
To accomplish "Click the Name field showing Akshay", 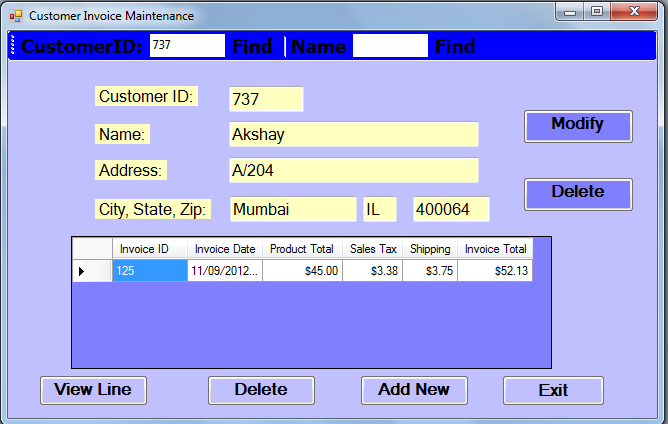I will pos(353,135).
